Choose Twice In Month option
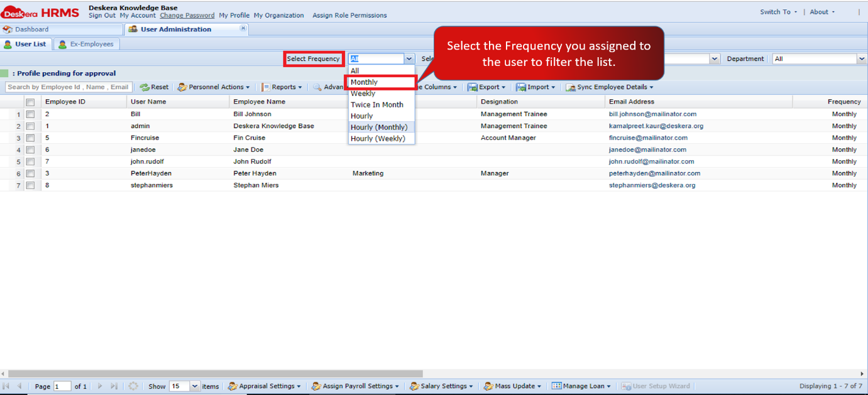Image resolution: width=868 pixels, height=395 pixels. coord(382,105)
